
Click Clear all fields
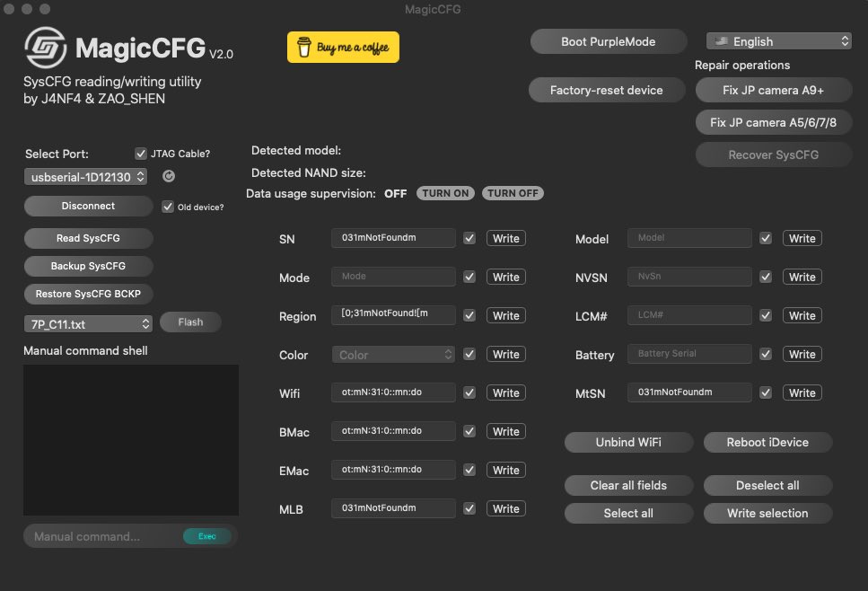628,485
